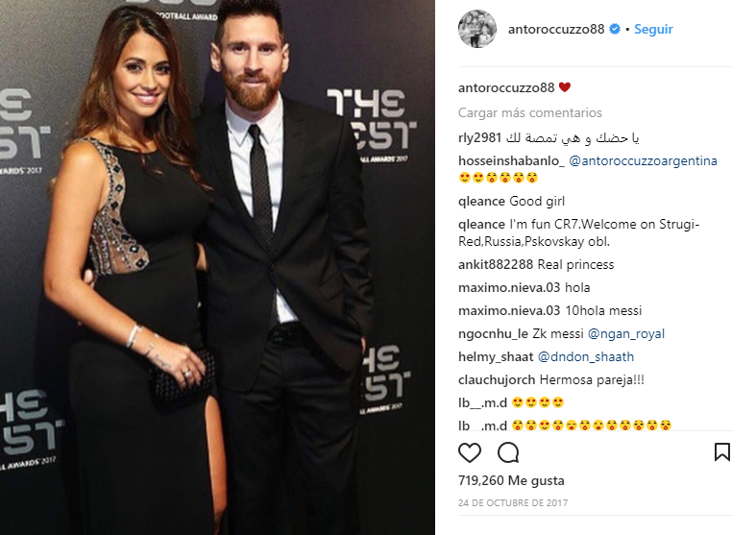Open the @dndon_shaath mention
This screenshot has width=756, height=535.
pyautogui.click(x=585, y=356)
